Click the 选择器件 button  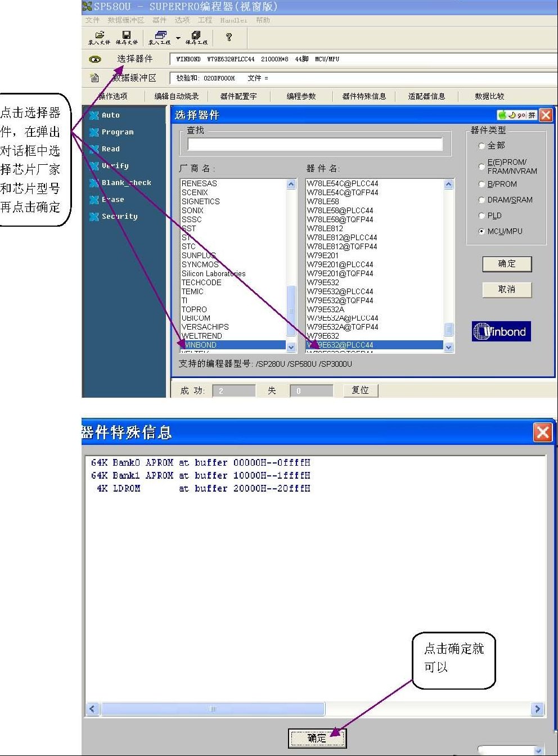tap(135, 58)
